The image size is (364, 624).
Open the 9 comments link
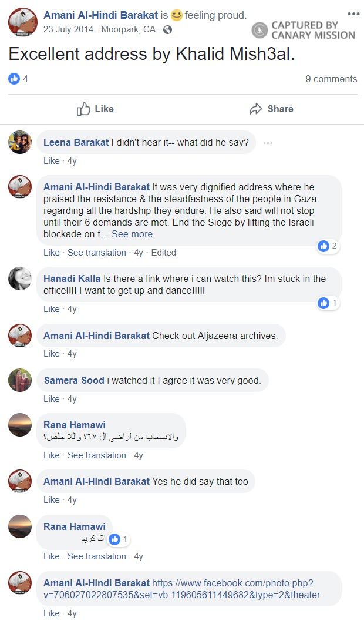click(x=331, y=79)
